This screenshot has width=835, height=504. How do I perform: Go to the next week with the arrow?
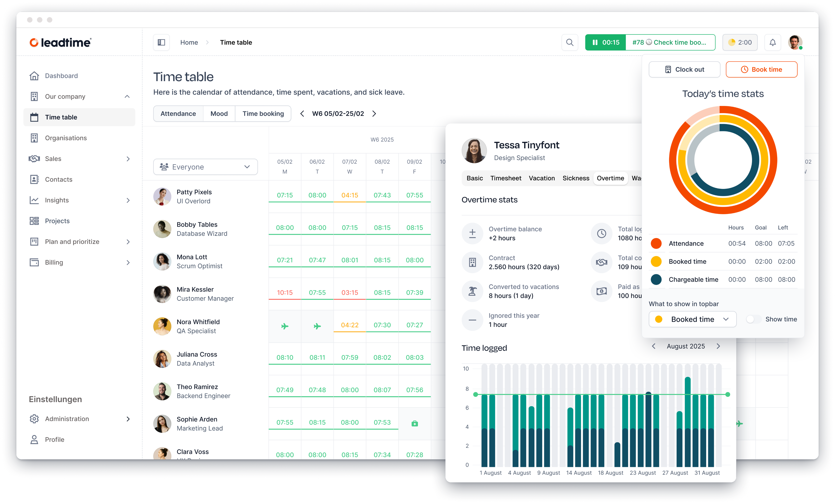coord(374,114)
